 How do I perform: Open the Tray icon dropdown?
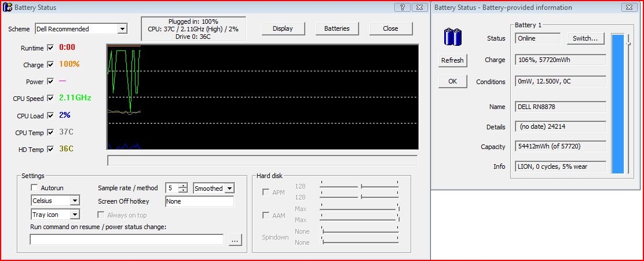point(56,215)
